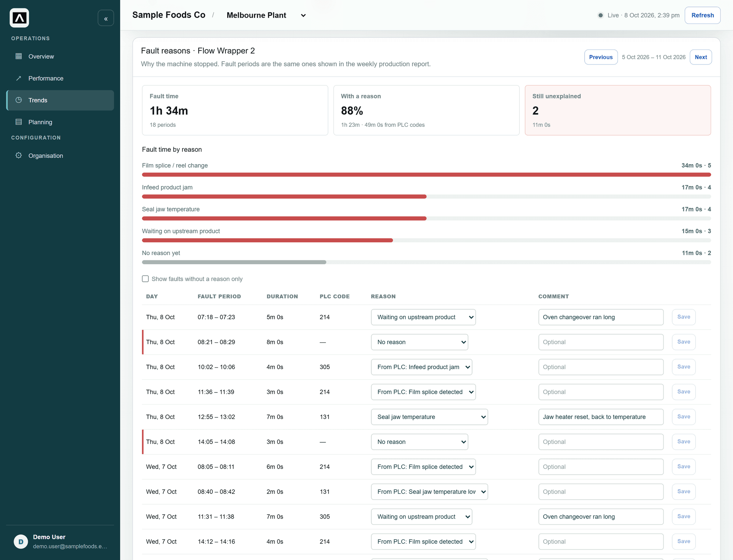The image size is (733, 560).
Task: Save the 12:55 – 13:02 fault row
Action: coord(684,417)
